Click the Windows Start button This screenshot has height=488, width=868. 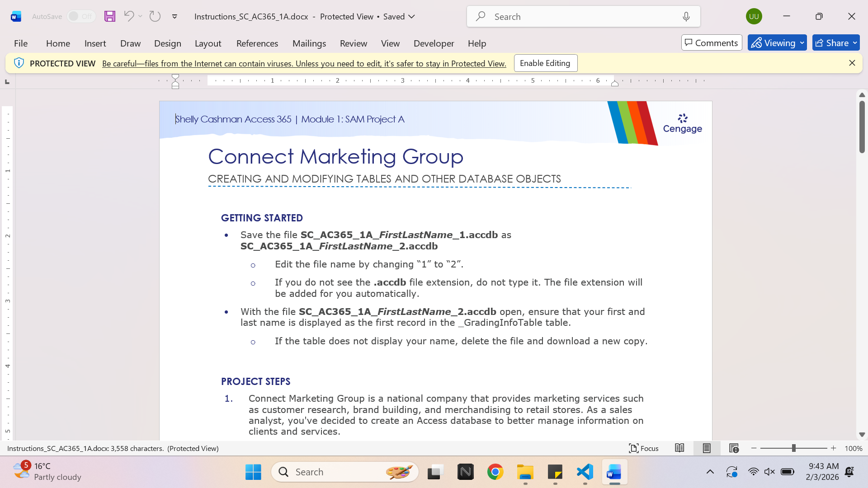253,472
